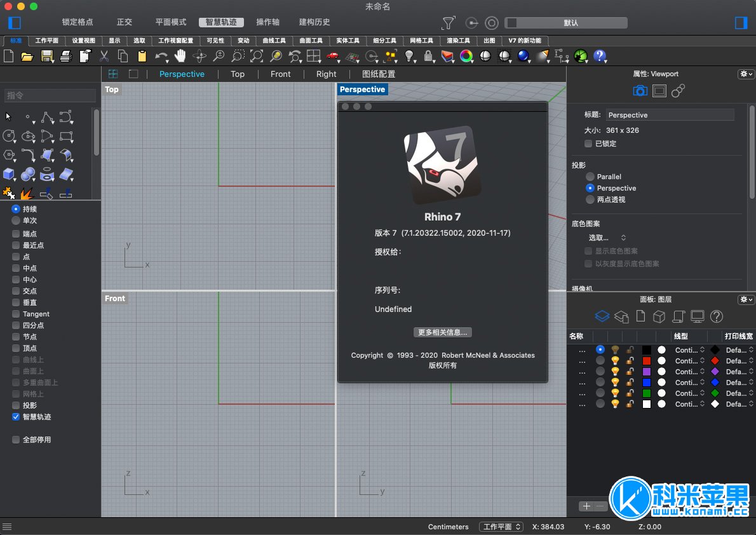The image size is (756, 535).
Task: Check the 全部停用 checkbox
Action: (x=16, y=440)
